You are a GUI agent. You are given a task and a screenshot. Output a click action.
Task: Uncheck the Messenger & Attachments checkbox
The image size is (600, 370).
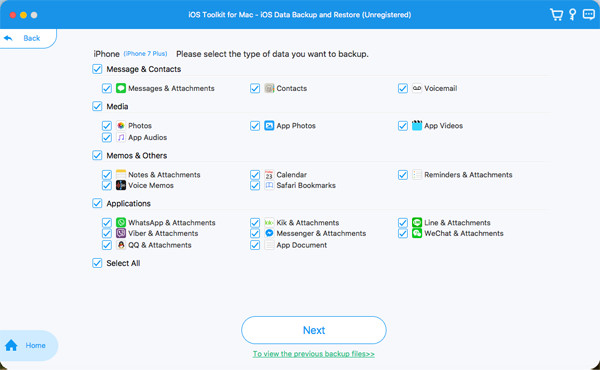click(255, 233)
